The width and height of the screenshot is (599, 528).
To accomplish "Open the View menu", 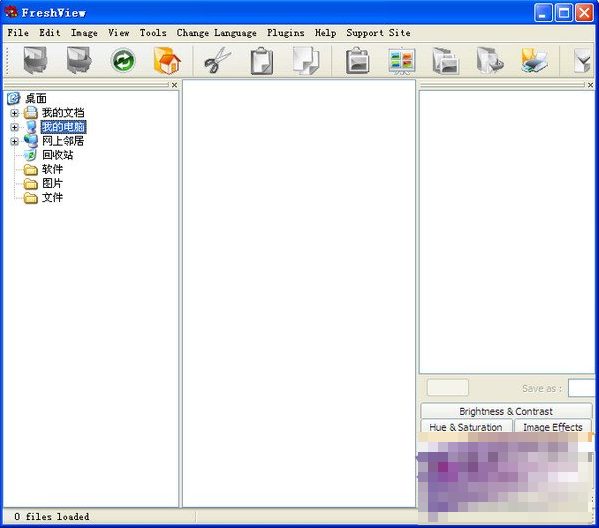I will click(118, 33).
